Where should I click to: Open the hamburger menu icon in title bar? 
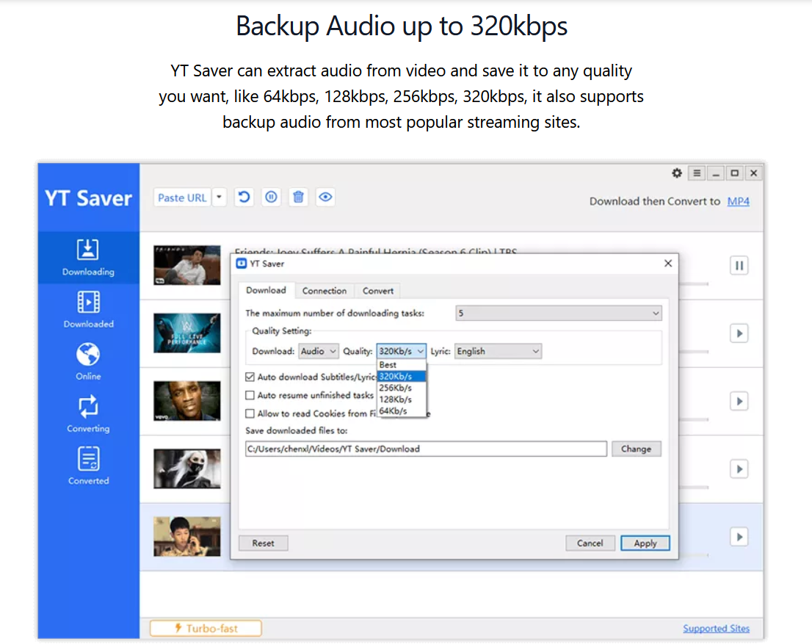tap(697, 173)
